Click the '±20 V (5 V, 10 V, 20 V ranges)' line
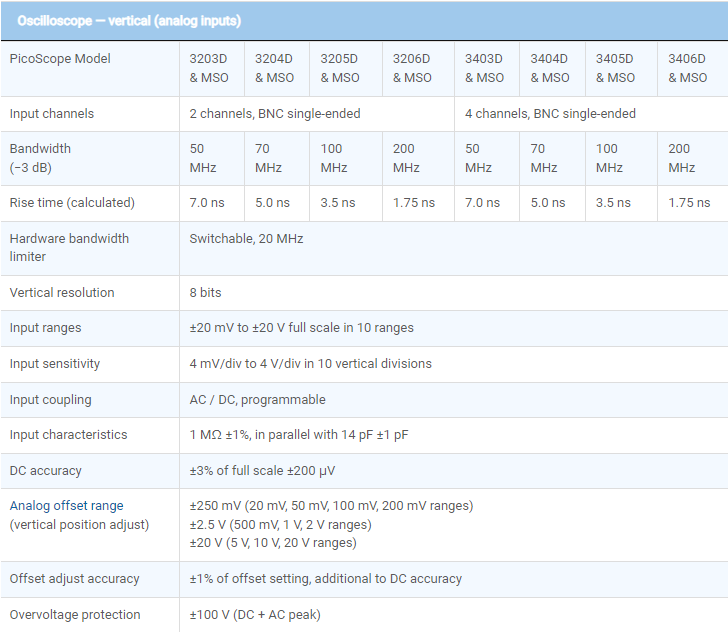The image size is (728, 637). (273, 543)
